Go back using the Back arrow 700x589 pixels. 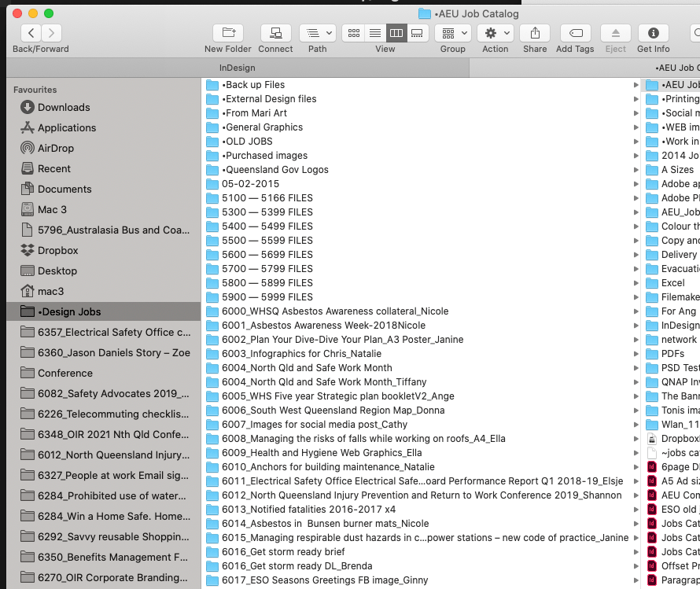point(30,33)
